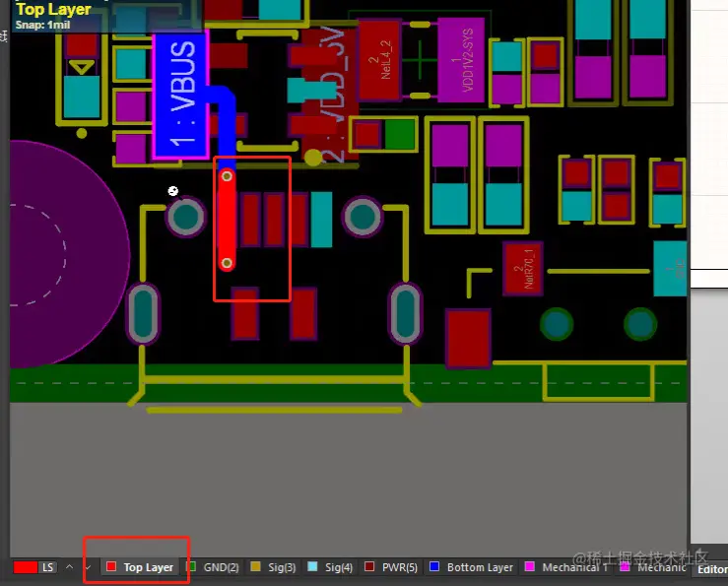Click the Top Layer heads-up display text
This screenshot has height=586, width=728.
coord(53,9)
